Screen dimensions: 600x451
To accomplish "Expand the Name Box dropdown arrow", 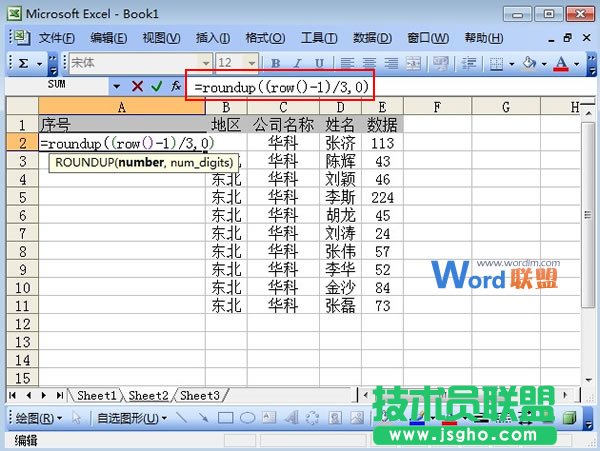I will coord(116,87).
